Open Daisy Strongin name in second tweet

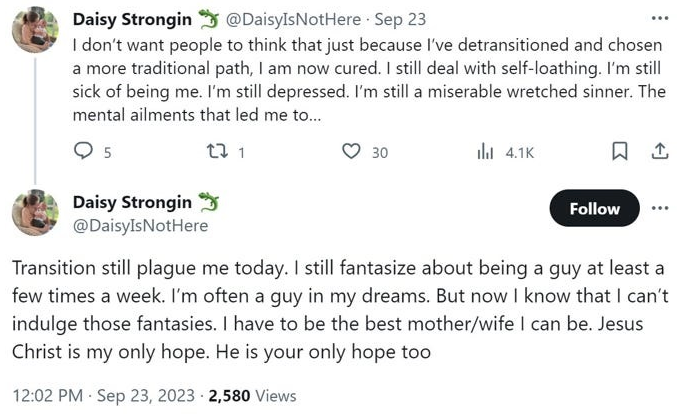(x=132, y=202)
